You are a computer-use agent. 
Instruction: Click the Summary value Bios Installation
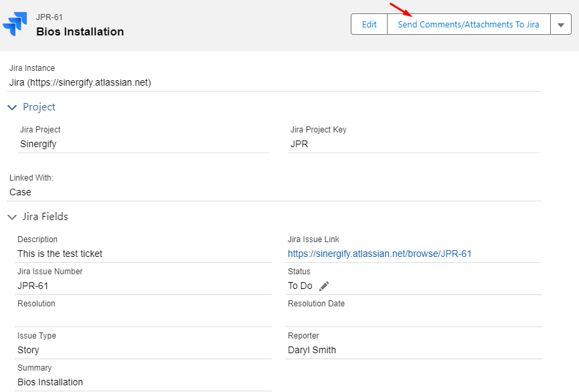click(x=50, y=383)
